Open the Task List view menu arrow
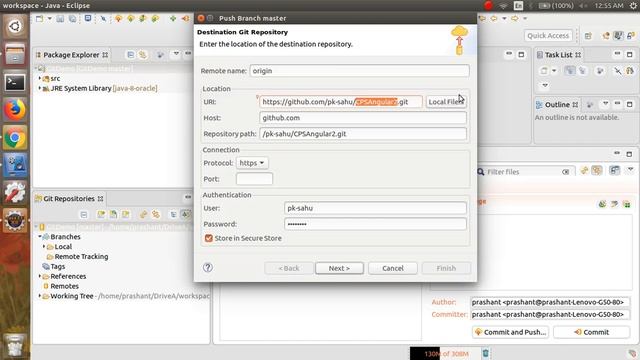The height and width of the screenshot is (360, 640). pos(545,85)
